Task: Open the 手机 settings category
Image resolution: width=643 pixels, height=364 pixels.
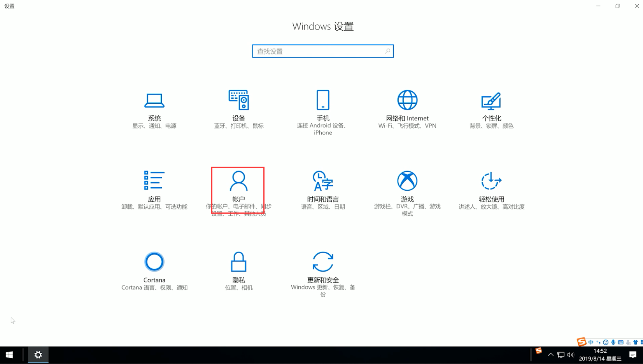Action: (323, 113)
